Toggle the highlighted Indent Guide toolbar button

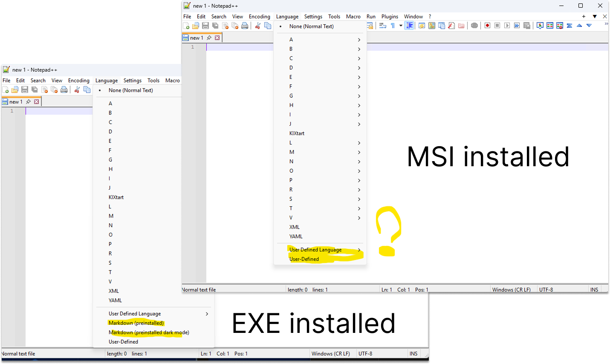click(x=409, y=26)
